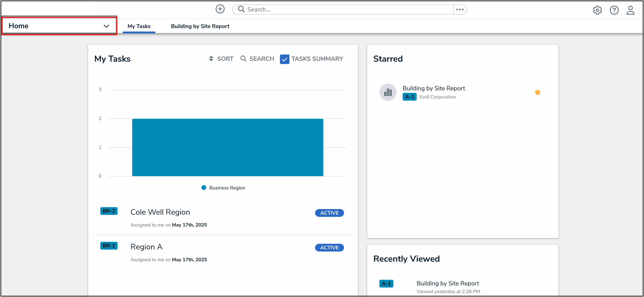Toggle the Business Region legend item
The width and height of the screenshot is (644, 297).
(223, 188)
